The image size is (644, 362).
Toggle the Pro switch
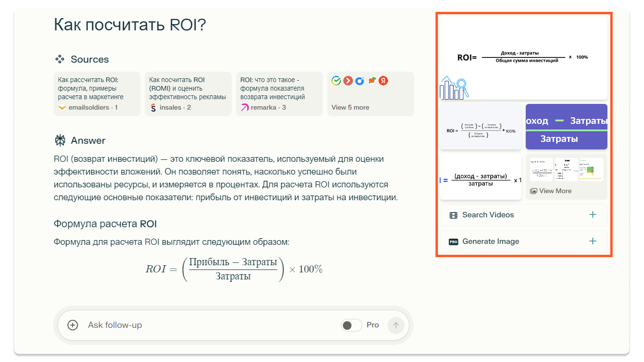pos(351,325)
